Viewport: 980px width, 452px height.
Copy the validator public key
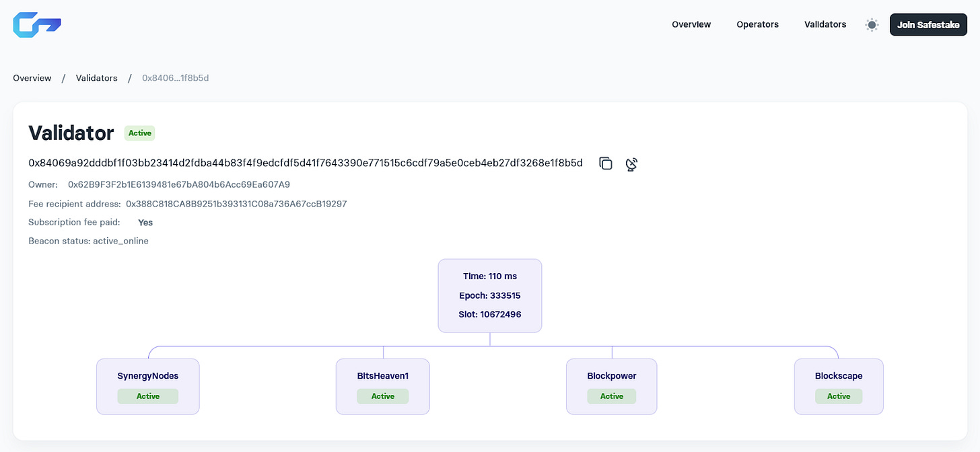pyautogui.click(x=606, y=163)
